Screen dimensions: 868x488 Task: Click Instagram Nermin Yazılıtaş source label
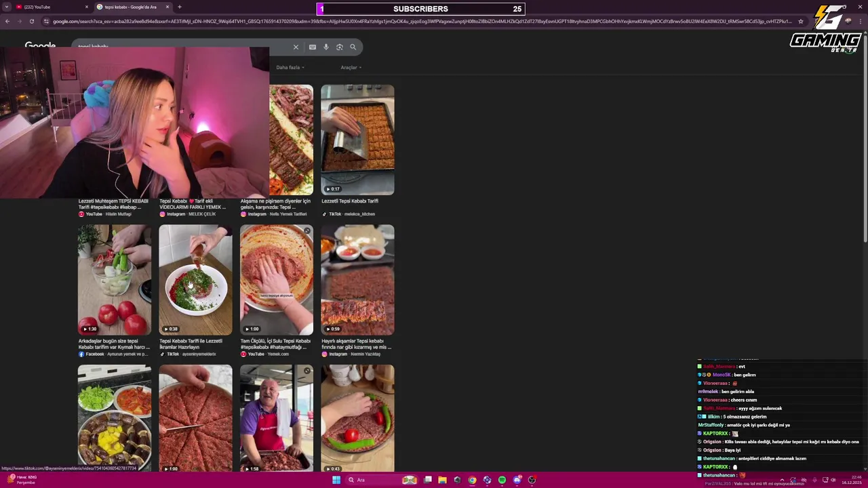click(351, 354)
